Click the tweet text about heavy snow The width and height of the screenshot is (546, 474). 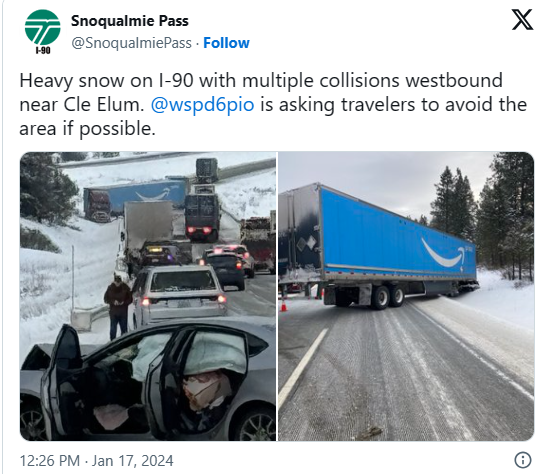pos(273,104)
